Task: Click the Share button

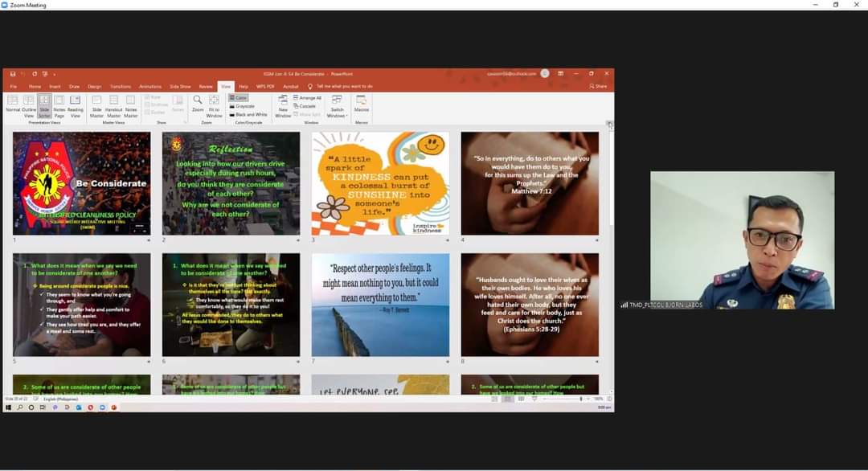Action: pos(598,86)
